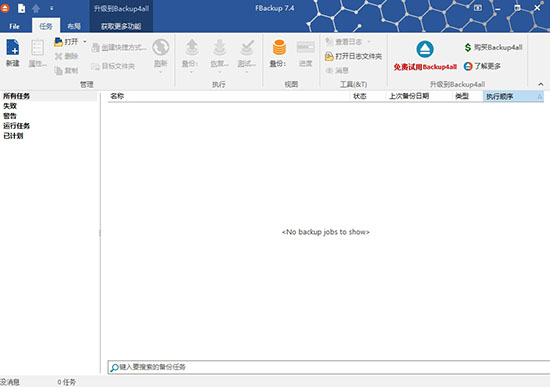Expand the View log (查看日志) dropdown arrow
This screenshot has height=387, width=550.
point(369,42)
